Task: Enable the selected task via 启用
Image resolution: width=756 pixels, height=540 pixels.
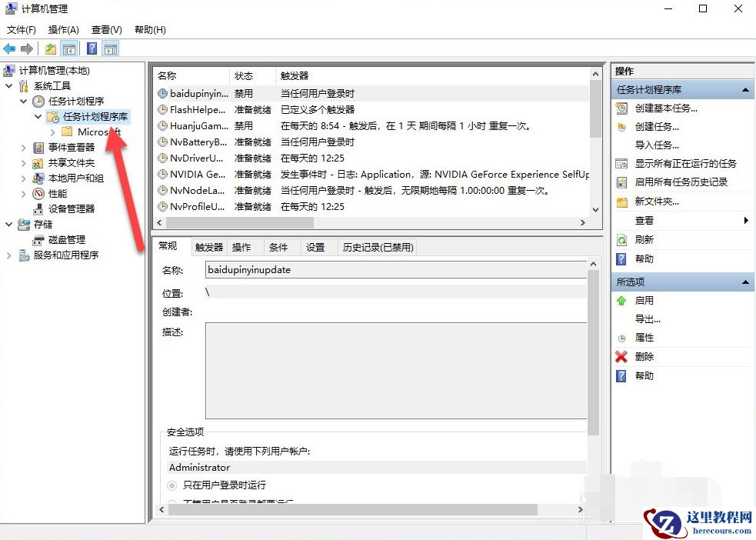Action: [644, 300]
